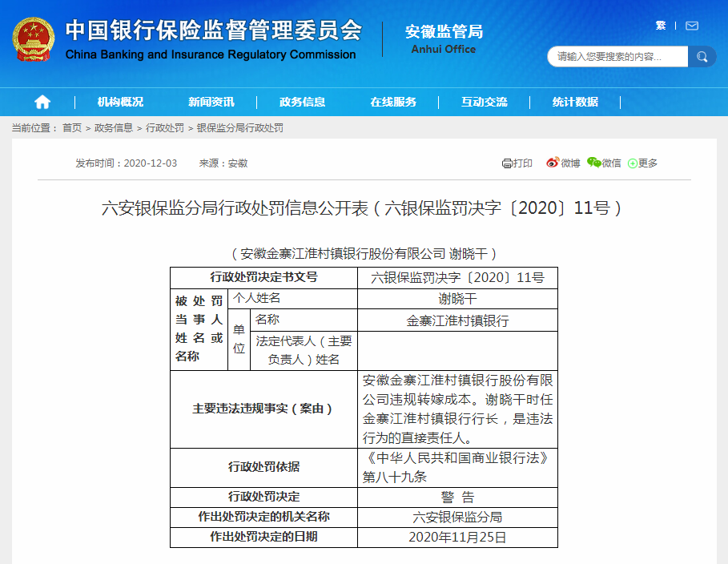Image resolution: width=728 pixels, height=564 pixels.
Task: Go to 首页 in breadcrumb
Action: pos(72,127)
